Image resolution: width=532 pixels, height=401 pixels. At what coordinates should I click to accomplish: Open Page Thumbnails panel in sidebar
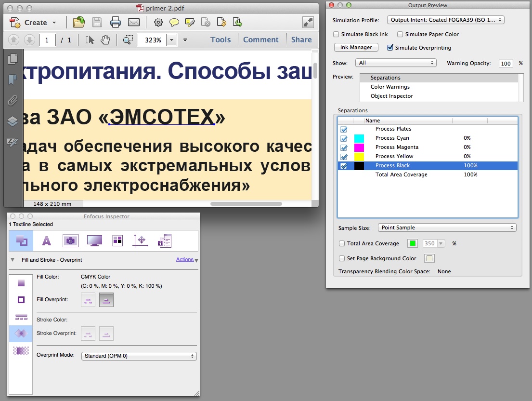13,59
